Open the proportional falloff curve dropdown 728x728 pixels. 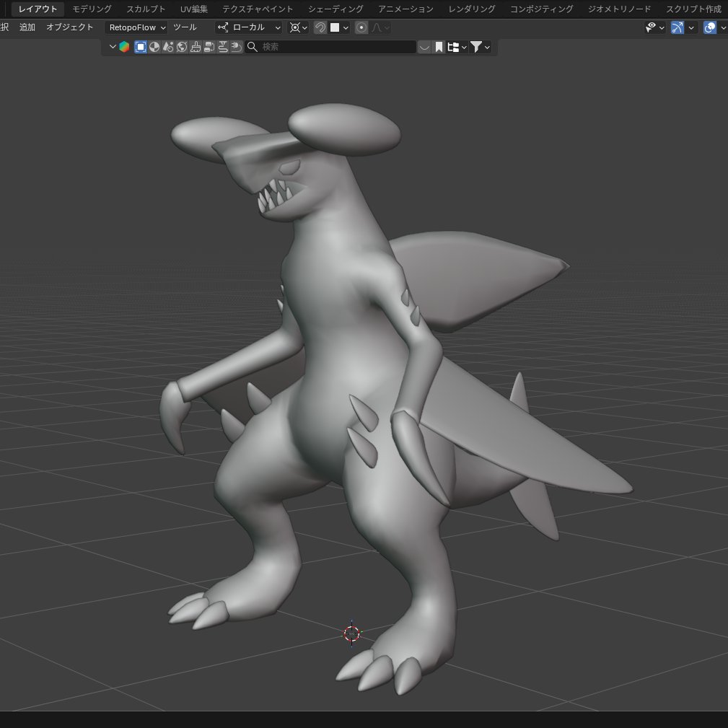pyautogui.click(x=380, y=27)
